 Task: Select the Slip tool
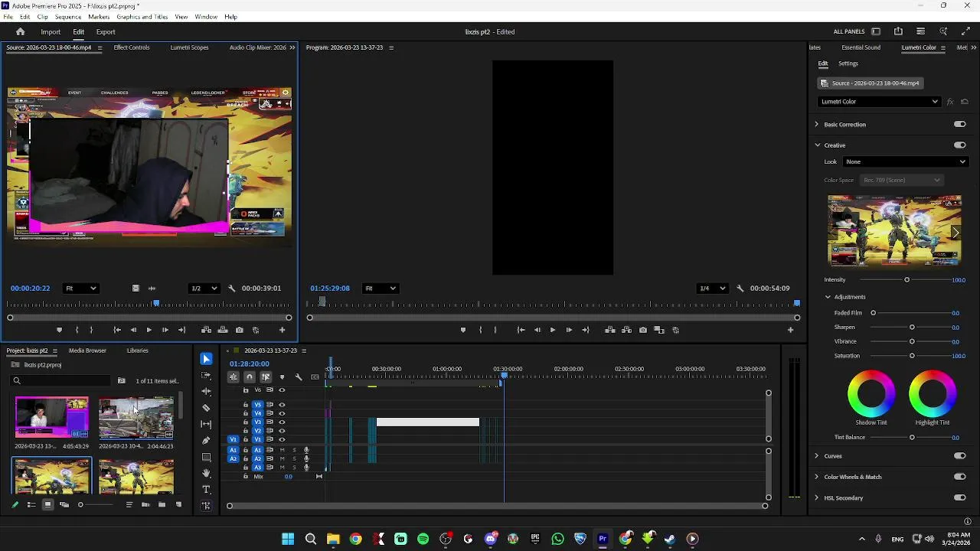point(206,424)
